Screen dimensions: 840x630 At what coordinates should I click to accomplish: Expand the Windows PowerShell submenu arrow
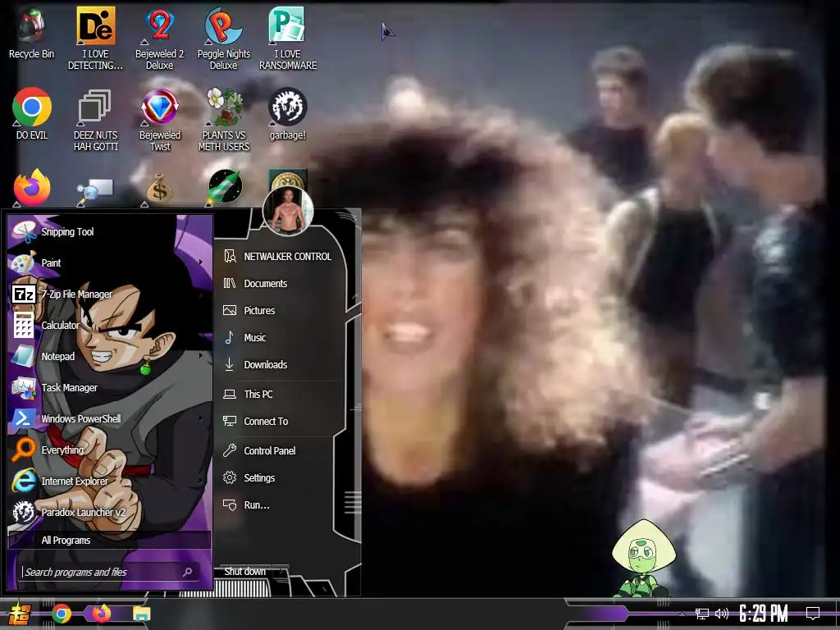coord(201,418)
